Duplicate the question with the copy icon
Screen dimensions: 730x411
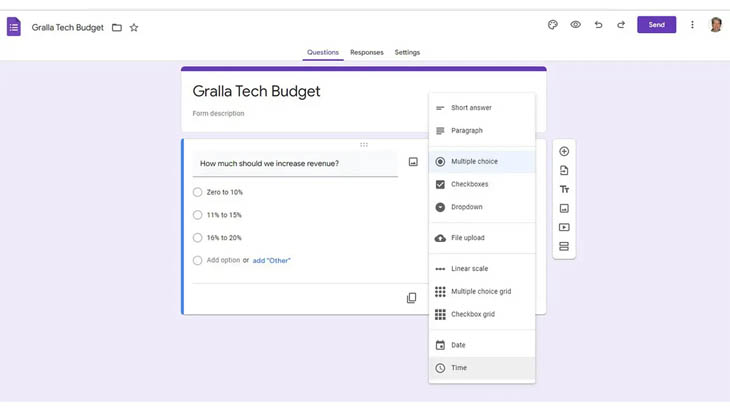pyautogui.click(x=411, y=298)
